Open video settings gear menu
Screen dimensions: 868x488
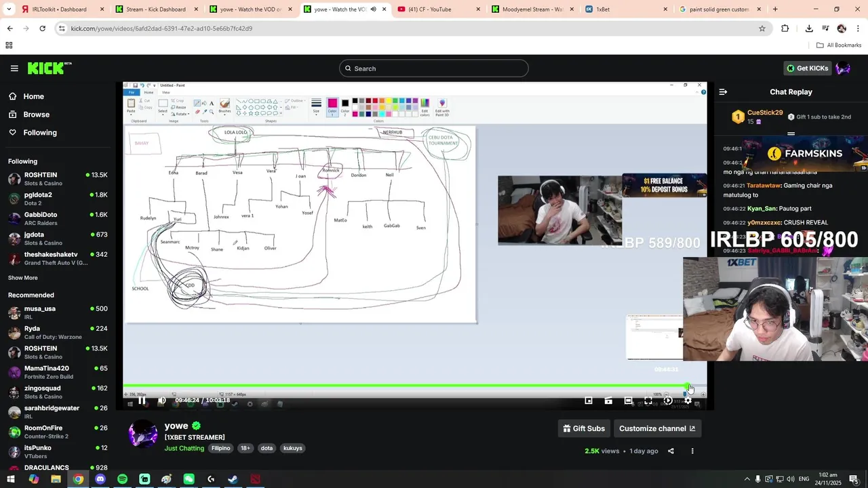pos(688,401)
